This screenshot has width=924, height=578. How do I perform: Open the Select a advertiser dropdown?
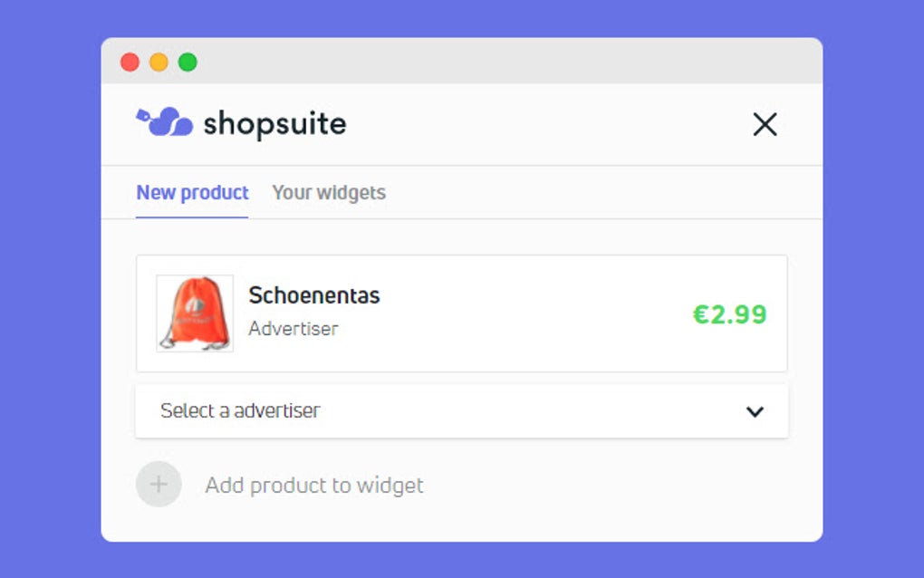point(460,411)
